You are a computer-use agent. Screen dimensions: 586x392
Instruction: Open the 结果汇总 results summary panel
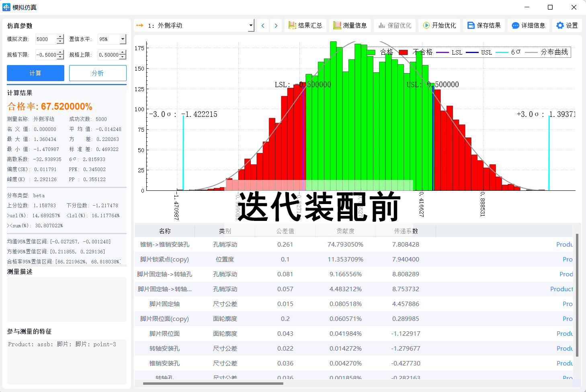(305, 25)
